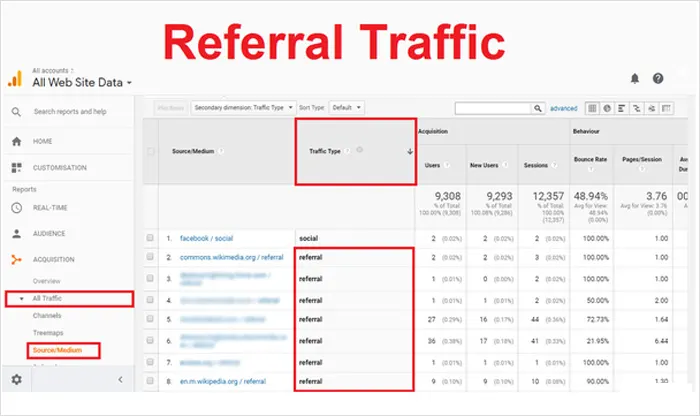
Task: Click the Pages/Session column header
Action: click(x=642, y=159)
